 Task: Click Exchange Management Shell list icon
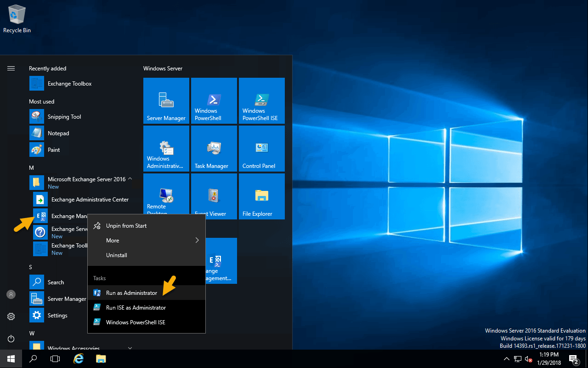click(40, 216)
